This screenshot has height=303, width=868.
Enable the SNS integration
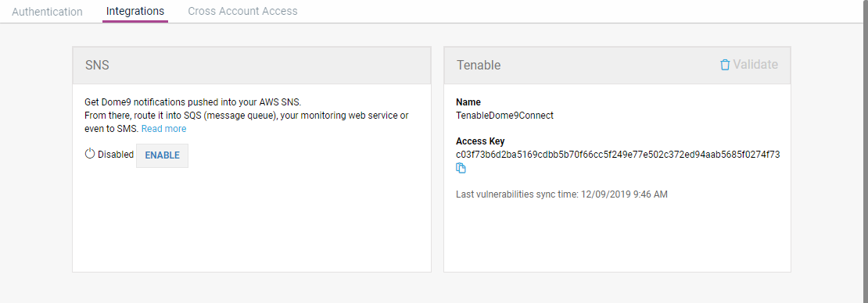tap(162, 155)
